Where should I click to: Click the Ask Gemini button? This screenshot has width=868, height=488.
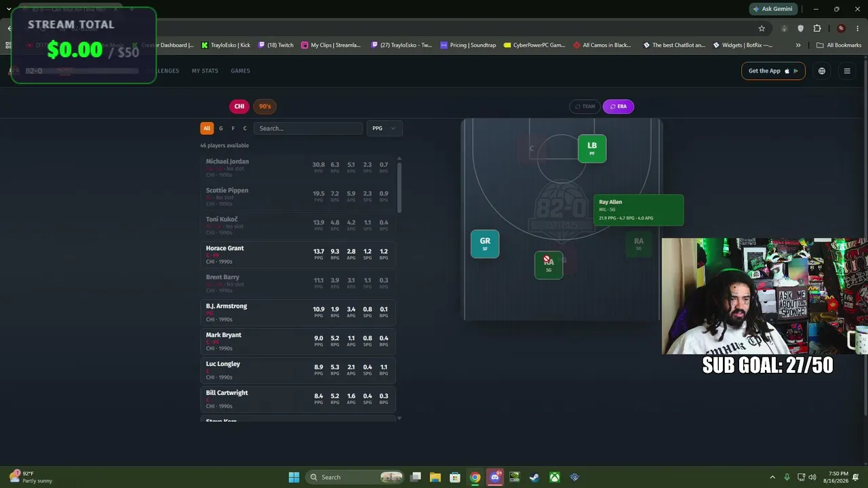[772, 9]
